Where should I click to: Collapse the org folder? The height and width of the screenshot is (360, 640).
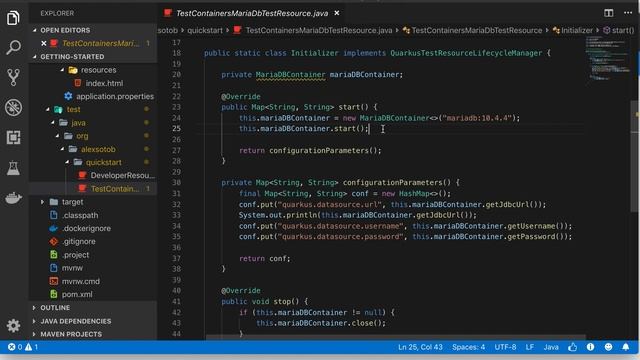[x=58, y=136]
